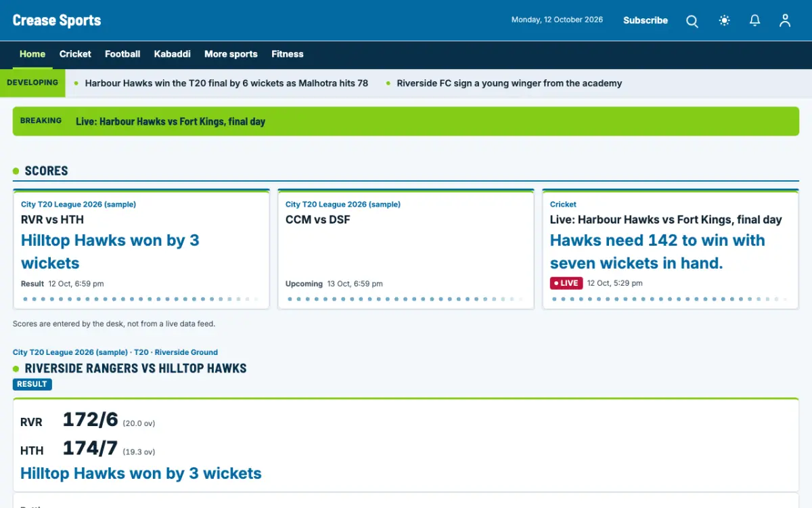Image resolution: width=812 pixels, height=508 pixels.
Task: Click the HTH score '174/7'
Action: (x=91, y=448)
